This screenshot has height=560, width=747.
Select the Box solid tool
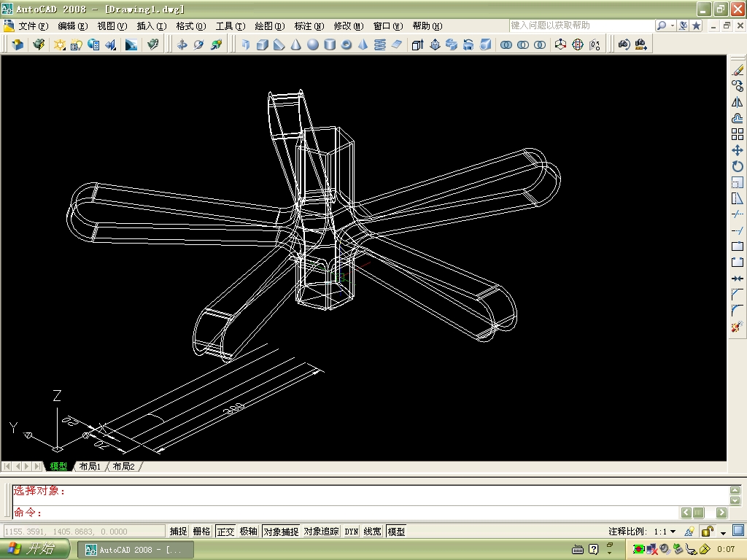pyautogui.click(x=262, y=44)
